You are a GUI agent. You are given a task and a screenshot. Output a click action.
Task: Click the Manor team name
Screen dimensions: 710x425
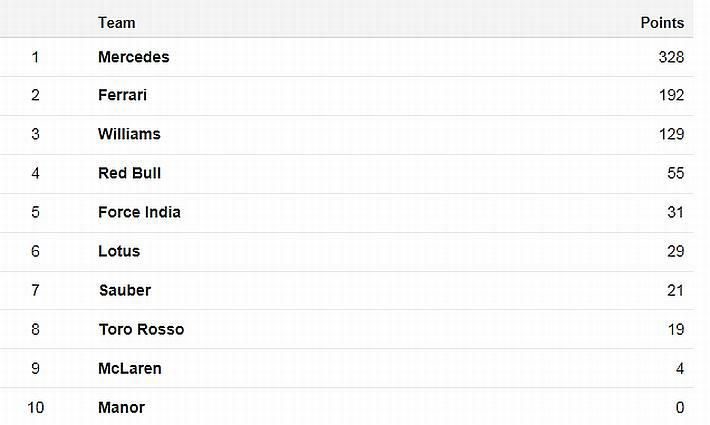[121, 407]
